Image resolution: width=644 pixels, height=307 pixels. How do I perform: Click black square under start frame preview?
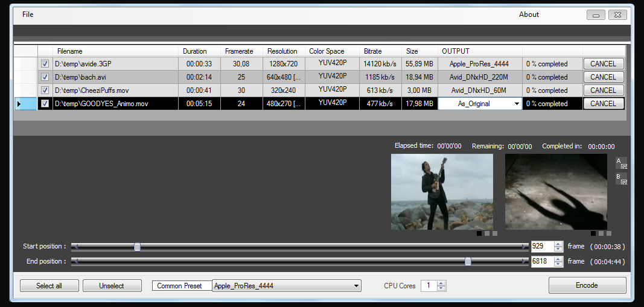click(x=479, y=233)
